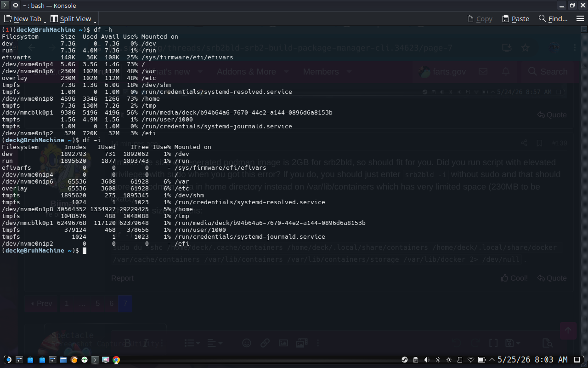Click the '519G' used value
Image resolution: width=588 pixels, height=368 pixels.
coord(90,113)
